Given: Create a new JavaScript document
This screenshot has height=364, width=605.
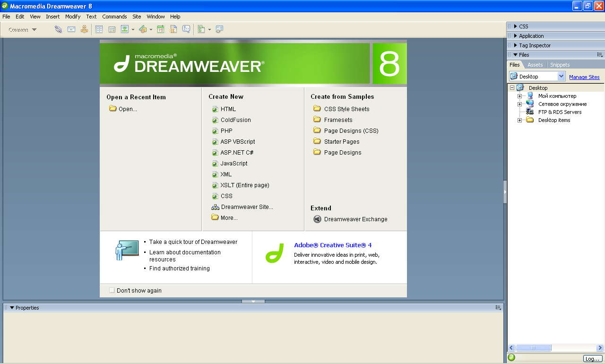Looking at the screenshot, I should 233,164.
